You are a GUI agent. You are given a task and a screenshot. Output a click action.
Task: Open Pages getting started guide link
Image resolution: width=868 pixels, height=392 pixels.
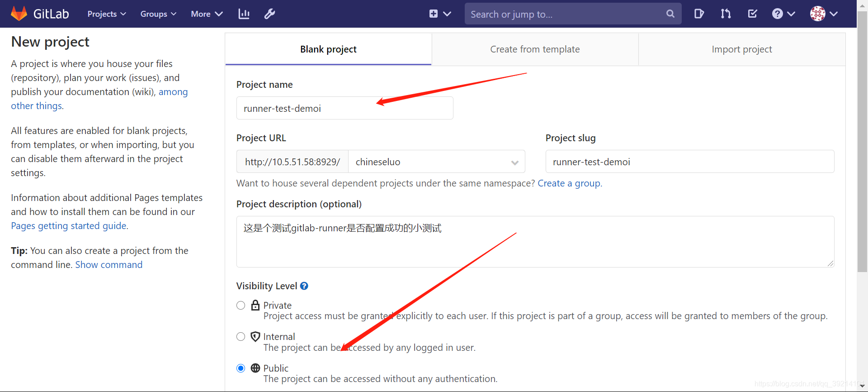69,226
